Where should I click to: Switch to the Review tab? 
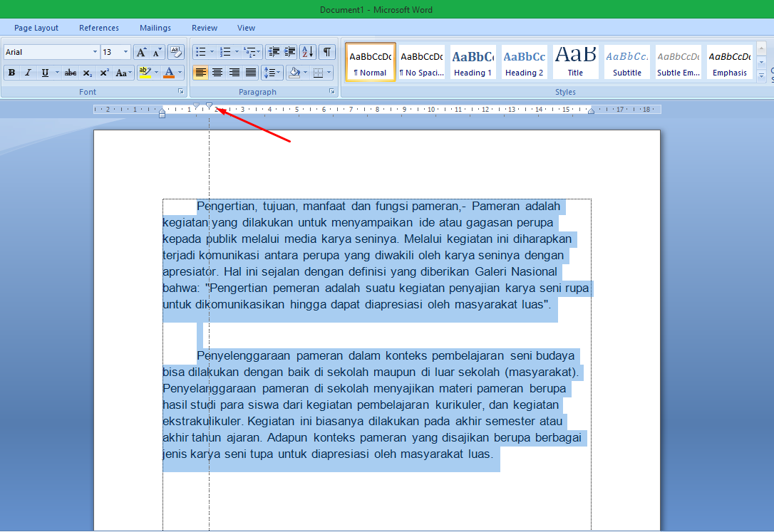point(204,28)
